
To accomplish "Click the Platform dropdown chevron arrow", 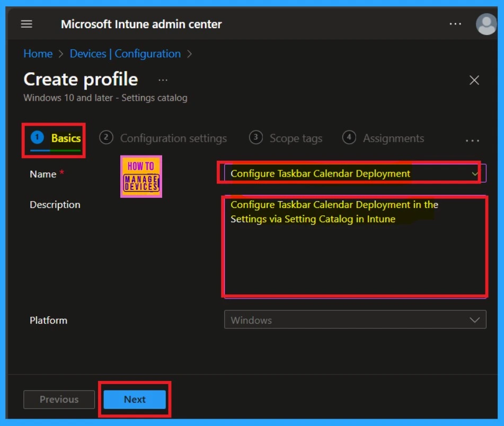I will 474,320.
